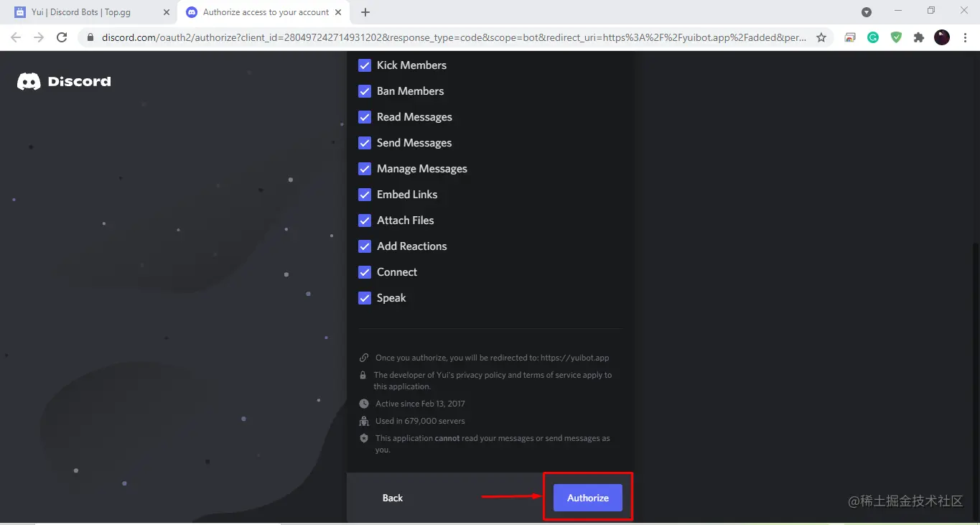Open the Chrome three-dot menu

[x=964, y=37]
